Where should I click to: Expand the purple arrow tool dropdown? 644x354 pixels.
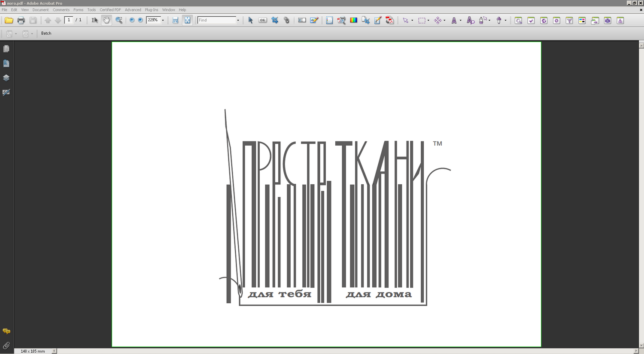[412, 20]
